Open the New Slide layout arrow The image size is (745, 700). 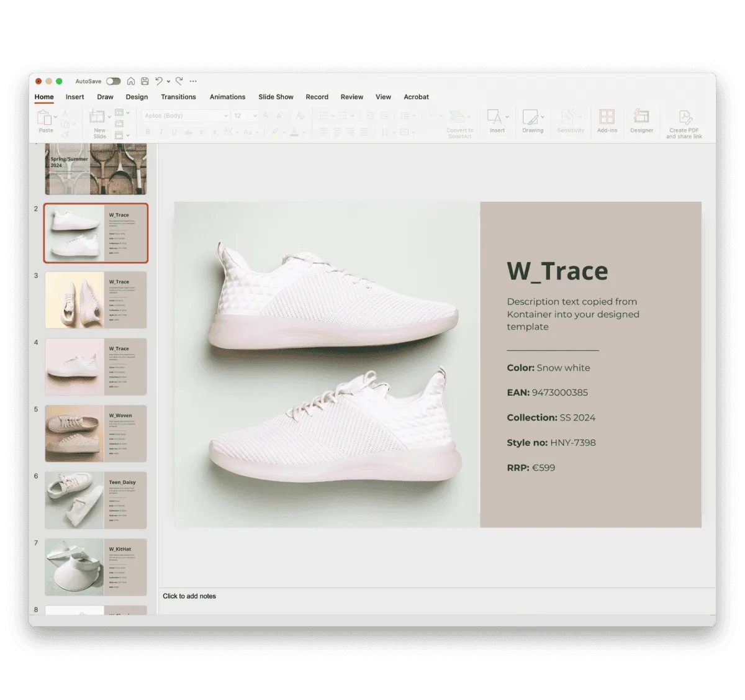pyautogui.click(x=109, y=116)
